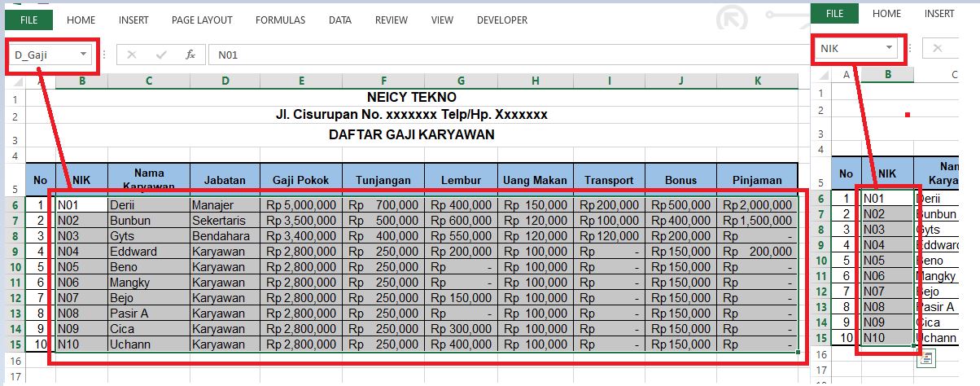Open the FILE tab in left Excel window
This screenshot has height=386, width=980.
(28, 20)
